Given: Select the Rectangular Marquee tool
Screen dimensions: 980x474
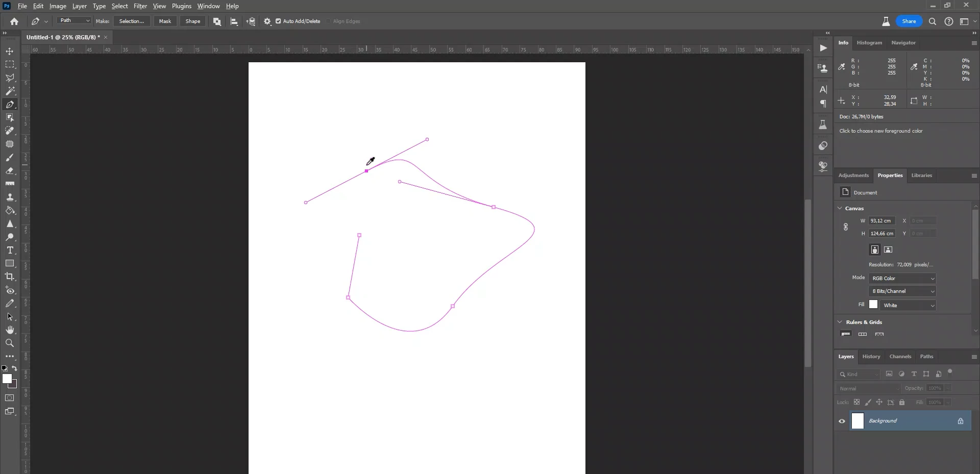Looking at the screenshot, I should pyautogui.click(x=10, y=65).
